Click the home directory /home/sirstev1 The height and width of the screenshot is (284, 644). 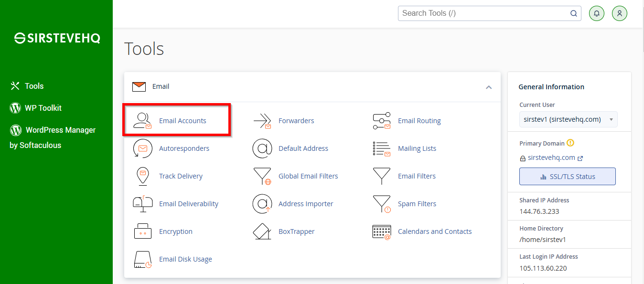(543, 240)
